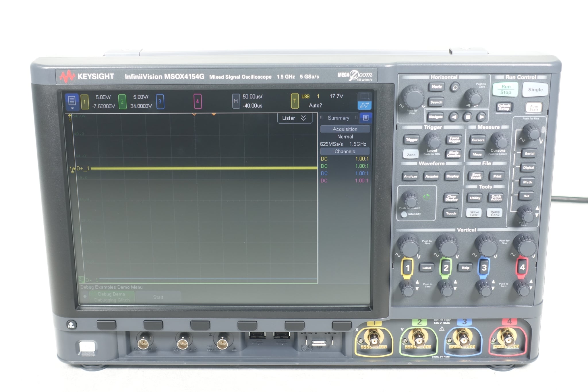Open the main menu icon at top-left of screen
The image size is (588, 392).
click(x=72, y=102)
